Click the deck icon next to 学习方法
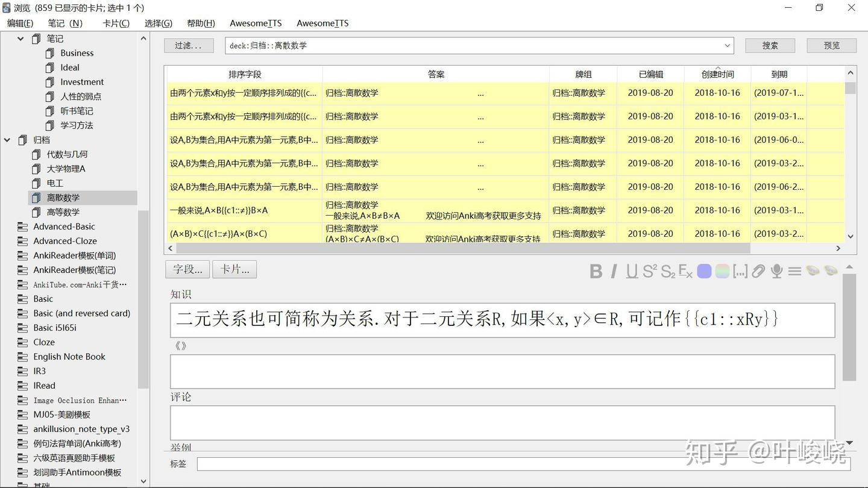The image size is (868, 488). coord(50,125)
